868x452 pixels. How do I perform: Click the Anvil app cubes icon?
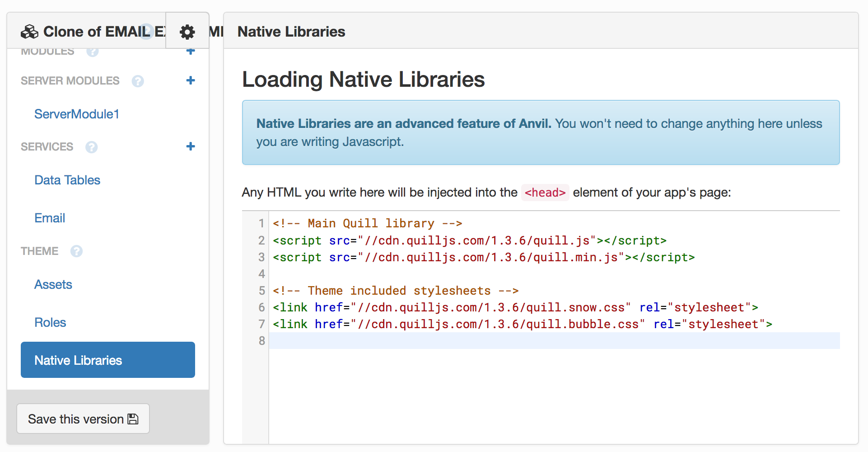(x=29, y=32)
